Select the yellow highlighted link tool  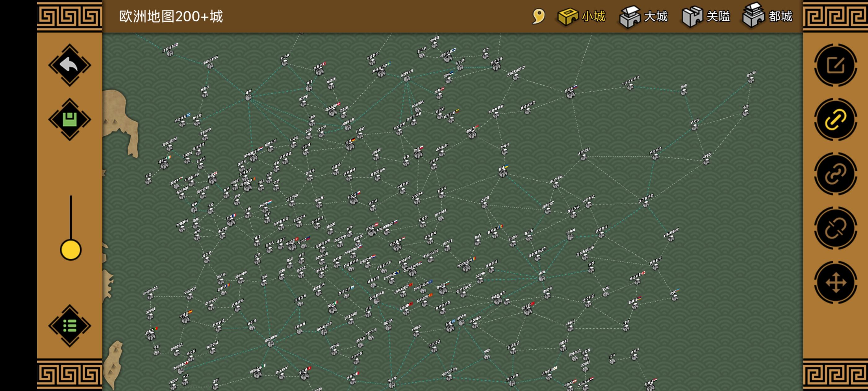coord(836,119)
